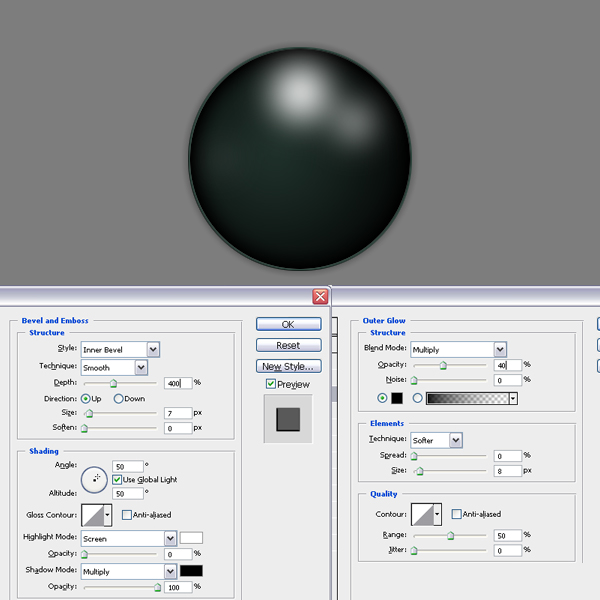
Task: Open the Technique dropdown showing Smooth
Action: point(114,367)
